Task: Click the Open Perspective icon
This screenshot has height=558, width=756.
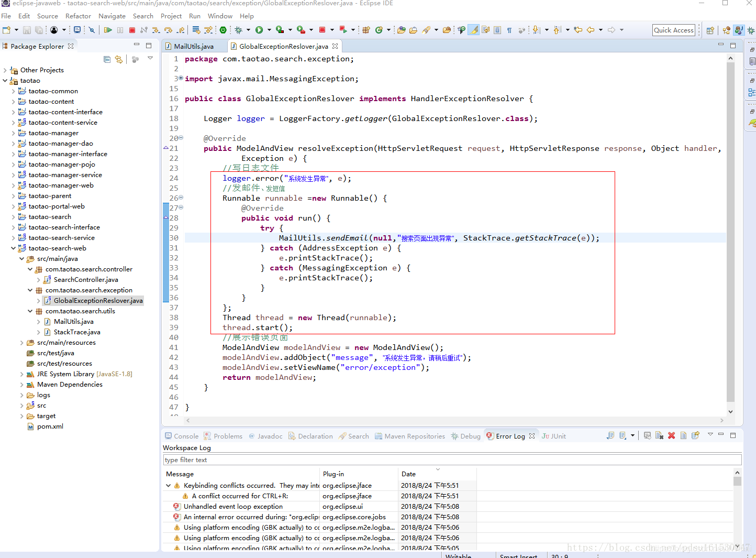Action: pos(710,30)
